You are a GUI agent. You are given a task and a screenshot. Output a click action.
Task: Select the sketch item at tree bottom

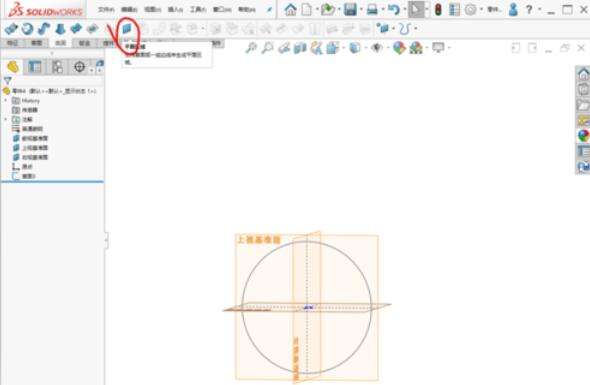coord(24,176)
